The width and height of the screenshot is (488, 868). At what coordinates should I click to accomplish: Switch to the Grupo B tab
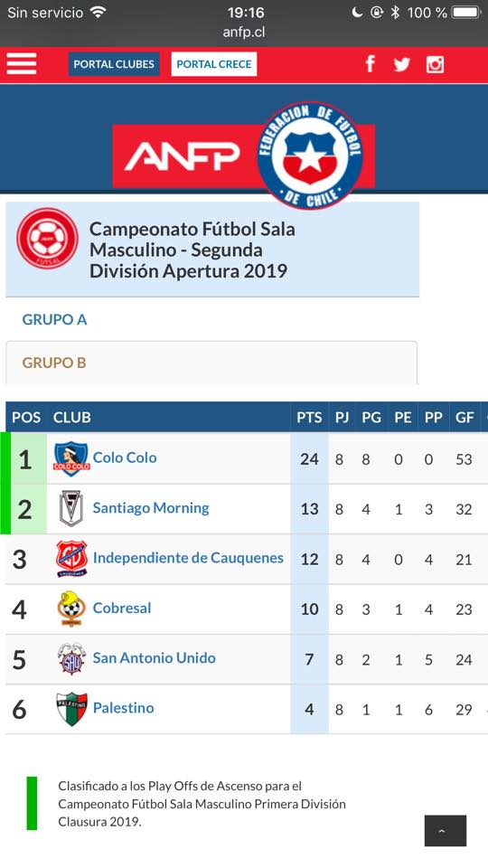point(54,363)
